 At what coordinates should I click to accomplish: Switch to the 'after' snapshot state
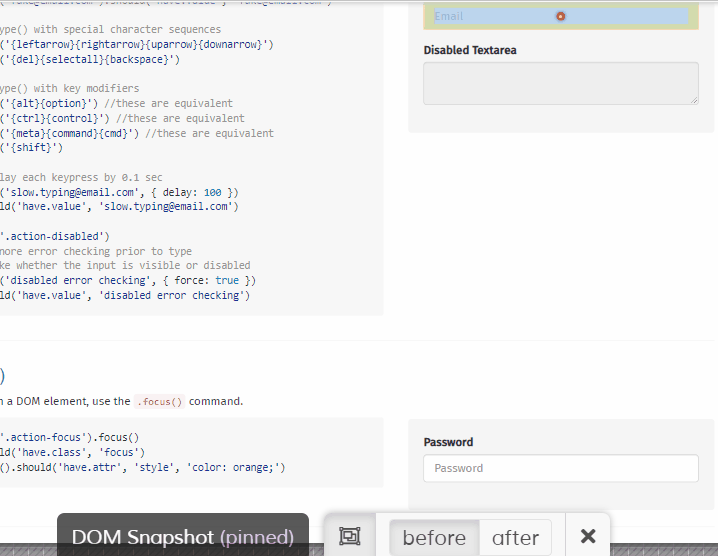click(516, 537)
